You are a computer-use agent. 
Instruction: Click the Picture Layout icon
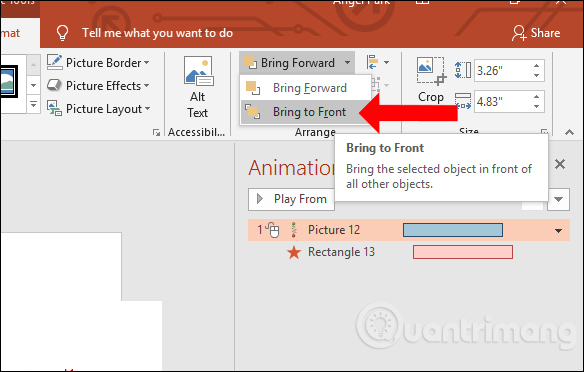(x=54, y=108)
